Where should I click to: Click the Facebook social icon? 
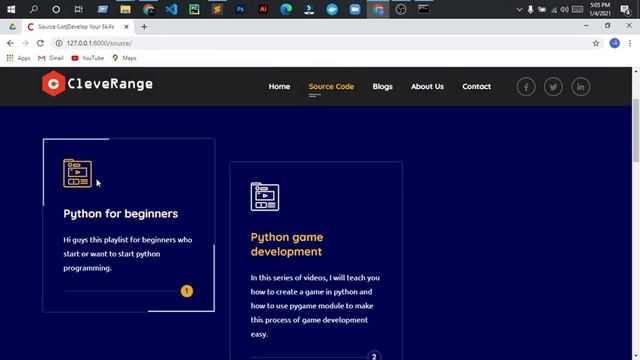[x=526, y=87]
